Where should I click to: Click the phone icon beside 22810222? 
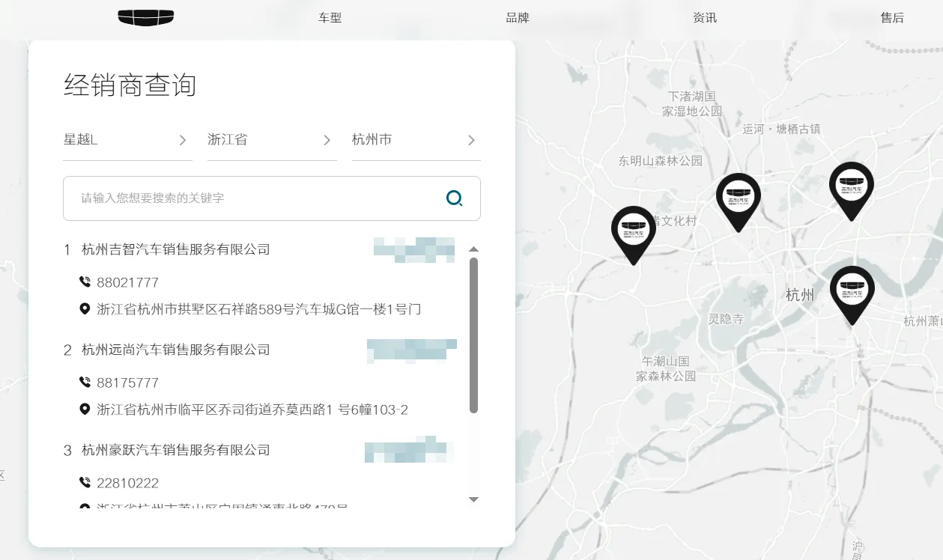point(85,483)
